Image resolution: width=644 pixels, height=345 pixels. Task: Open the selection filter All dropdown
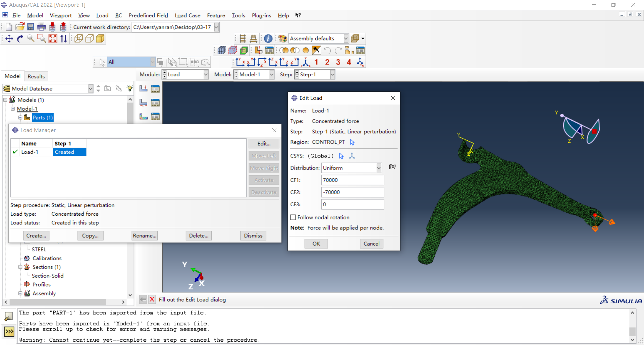[x=153, y=62]
